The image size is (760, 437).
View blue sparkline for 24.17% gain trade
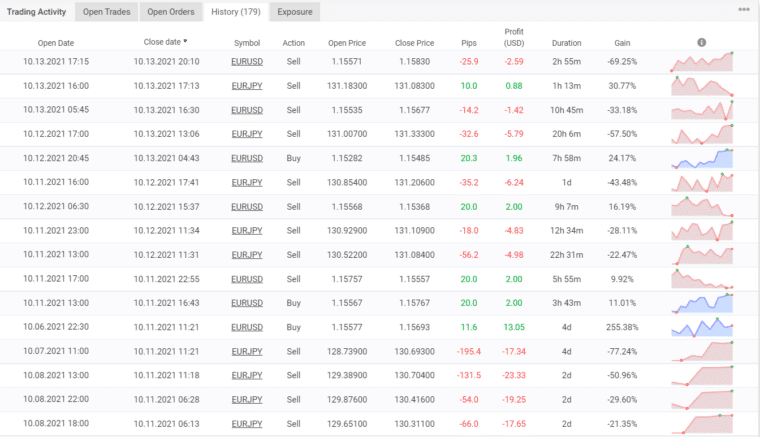(702, 158)
